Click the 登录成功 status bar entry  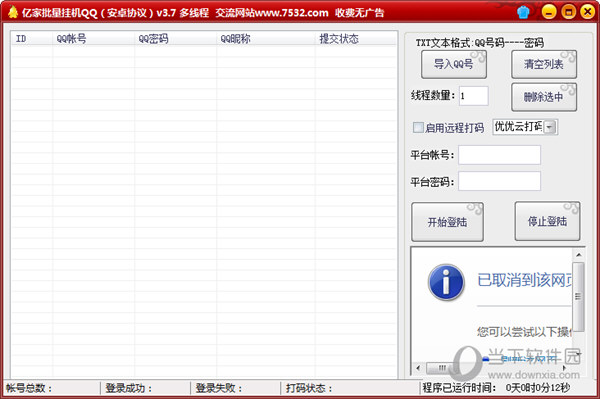click(x=129, y=388)
